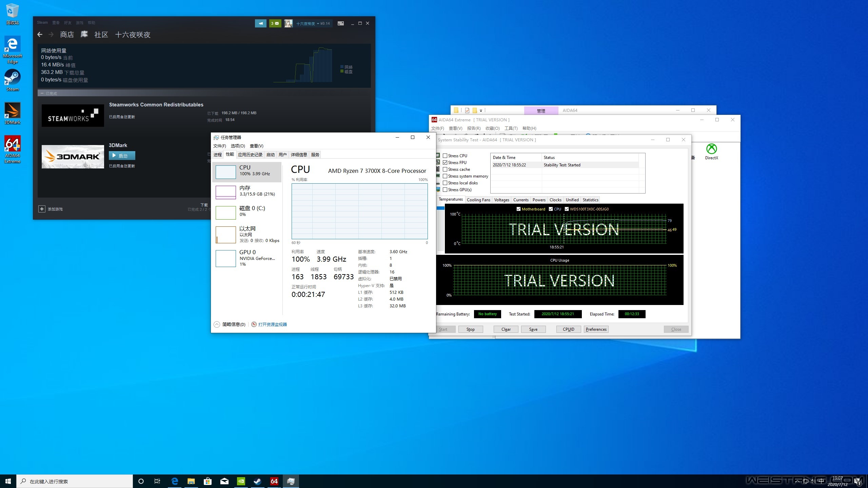
Task: Launch 3DMark with 启动 button
Action: pyautogui.click(x=122, y=156)
